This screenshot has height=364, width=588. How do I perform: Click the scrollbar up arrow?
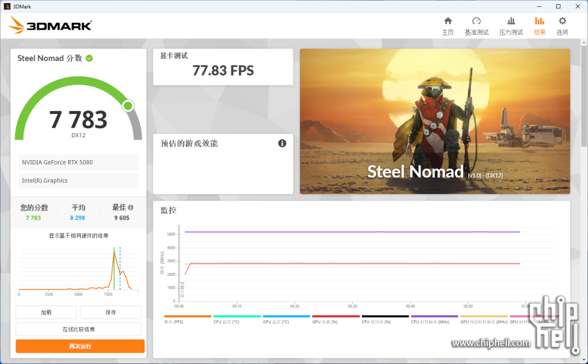click(584, 43)
